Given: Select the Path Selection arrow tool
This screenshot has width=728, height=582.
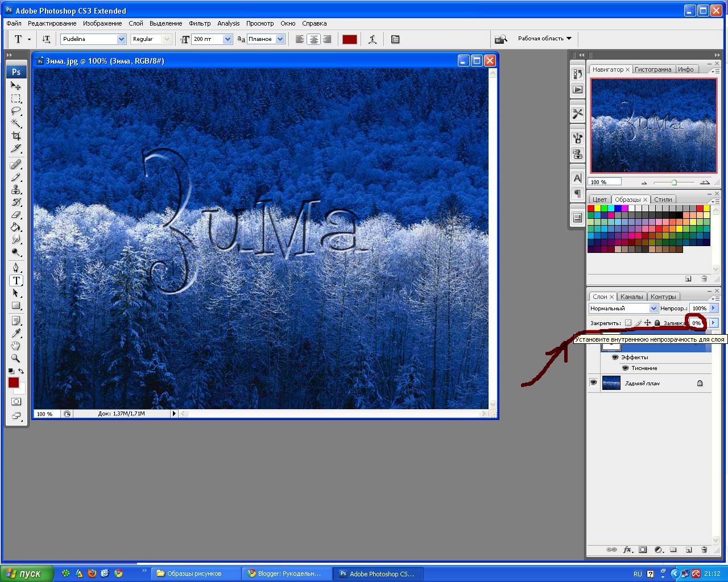Looking at the screenshot, I should point(16,293).
